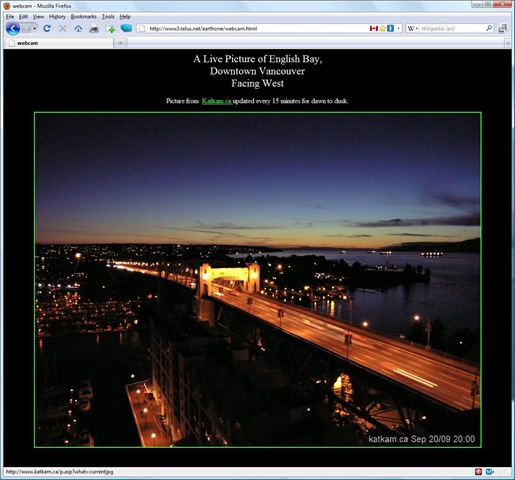Select the webcam tab
This screenshot has height=480, width=515.
tap(59, 43)
